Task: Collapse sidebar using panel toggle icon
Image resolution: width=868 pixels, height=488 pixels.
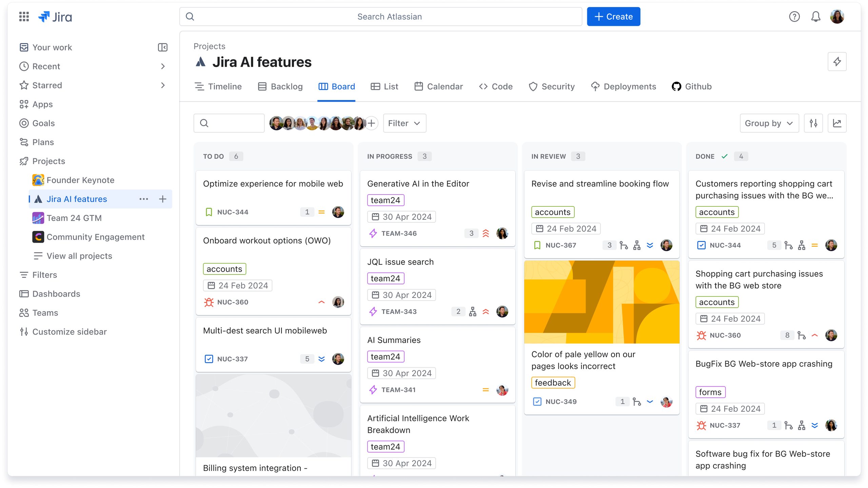Action: [x=163, y=47]
